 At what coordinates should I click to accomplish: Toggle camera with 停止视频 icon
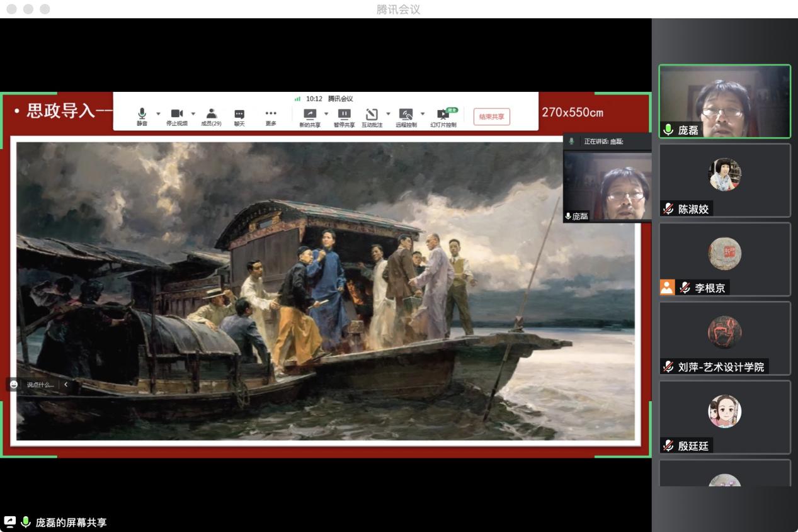[176, 114]
